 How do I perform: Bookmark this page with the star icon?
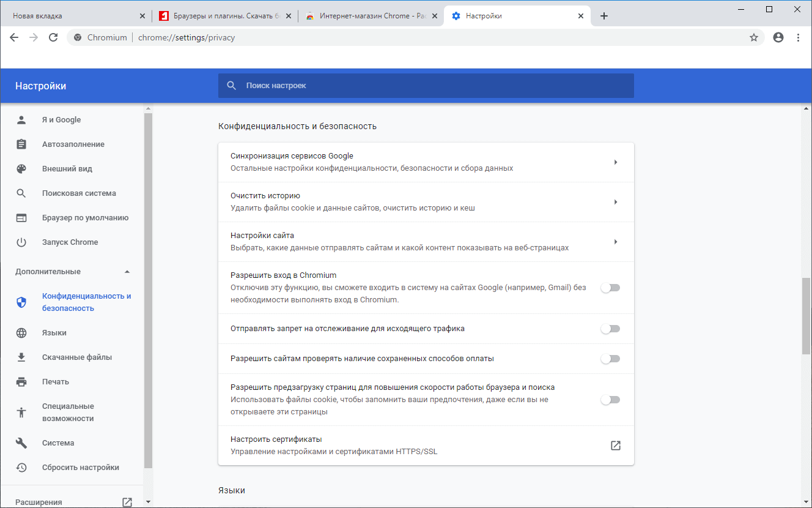point(754,37)
